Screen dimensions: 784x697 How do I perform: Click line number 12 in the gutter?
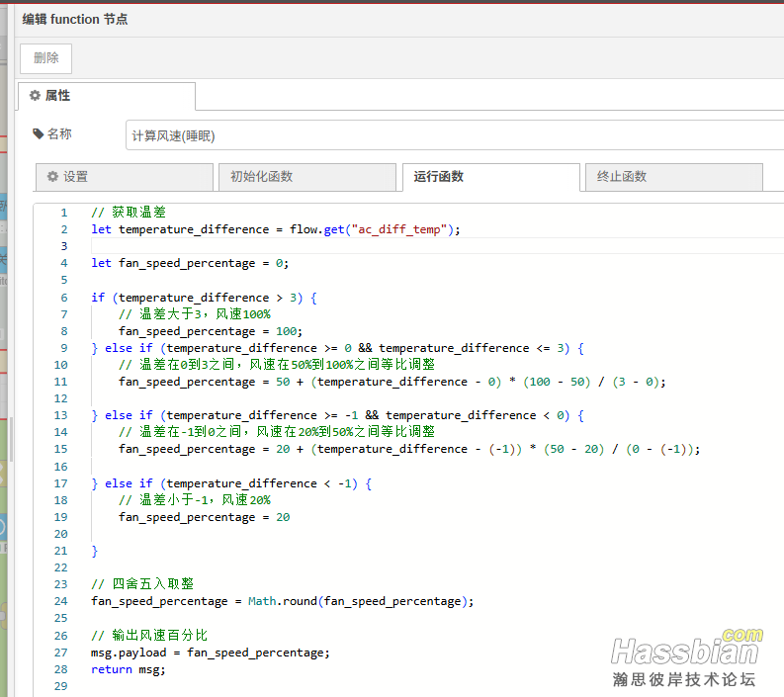61,398
